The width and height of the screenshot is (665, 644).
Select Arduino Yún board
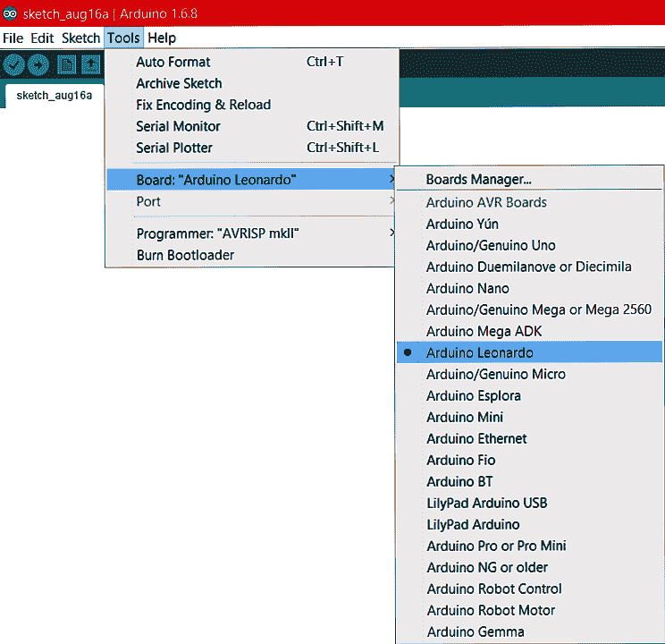click(x=529, y=225)
